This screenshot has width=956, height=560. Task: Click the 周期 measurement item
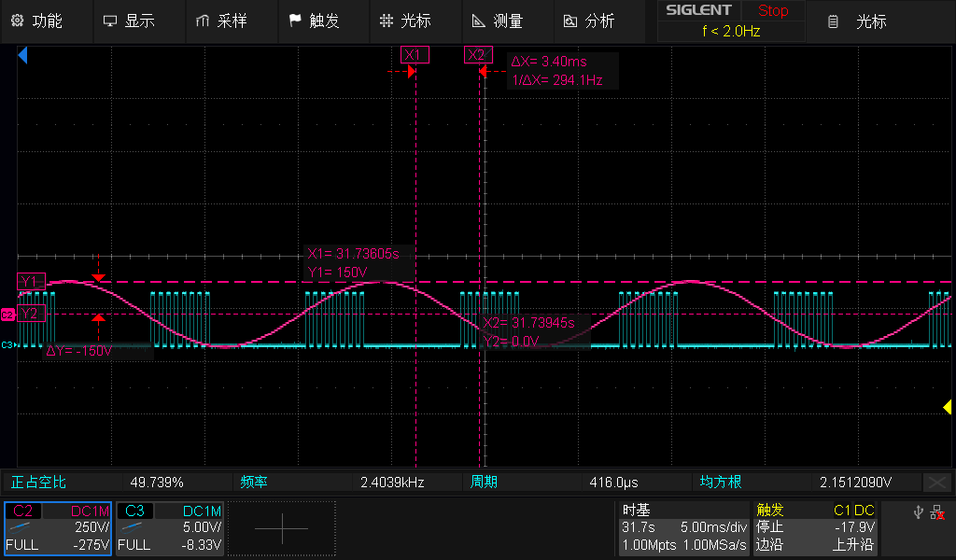pos(484,482)
